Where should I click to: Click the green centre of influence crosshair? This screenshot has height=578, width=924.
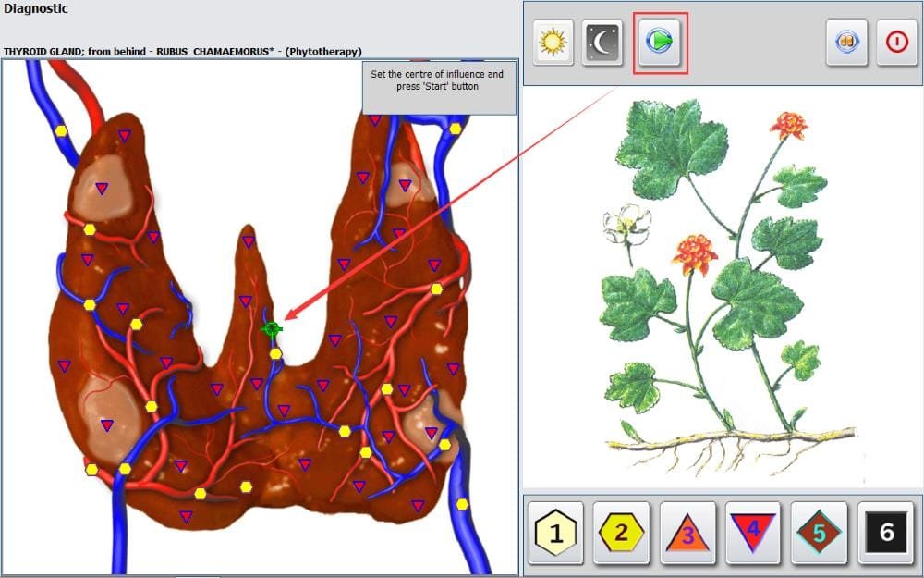coord(272,329)
